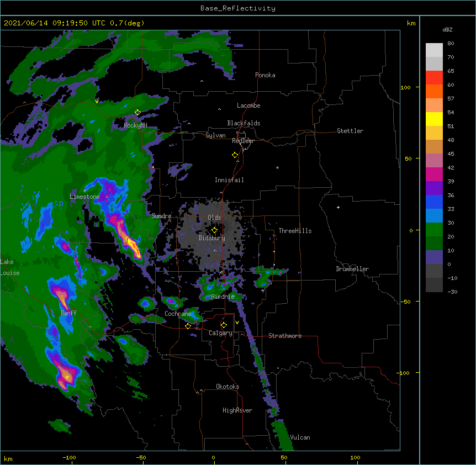Viewport: 476px width, 465px height.
Task: Click the yellow diamond marker near RockyMH
Action: point(137,112)
